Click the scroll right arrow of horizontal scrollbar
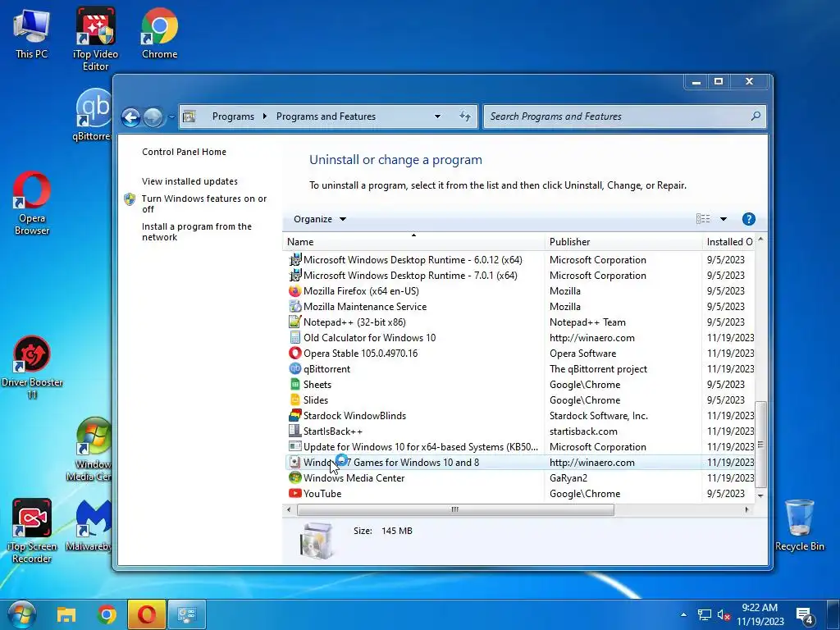840x630 pixels. 746,509
